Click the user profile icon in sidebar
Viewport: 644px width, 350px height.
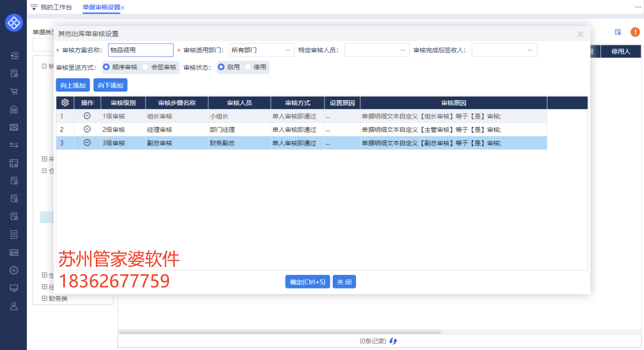click(14, 306)
